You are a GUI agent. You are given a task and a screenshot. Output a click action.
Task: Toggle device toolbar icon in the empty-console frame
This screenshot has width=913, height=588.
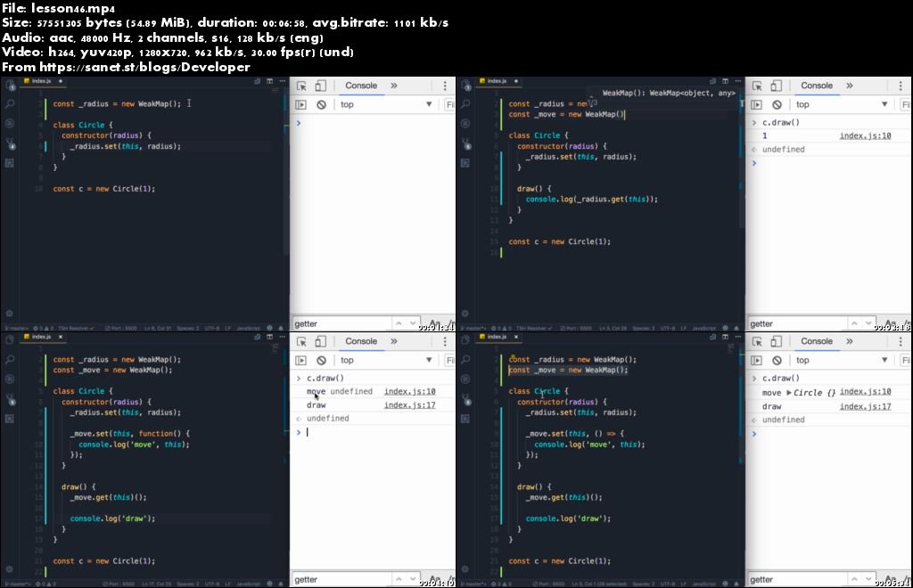pos(320,86)
